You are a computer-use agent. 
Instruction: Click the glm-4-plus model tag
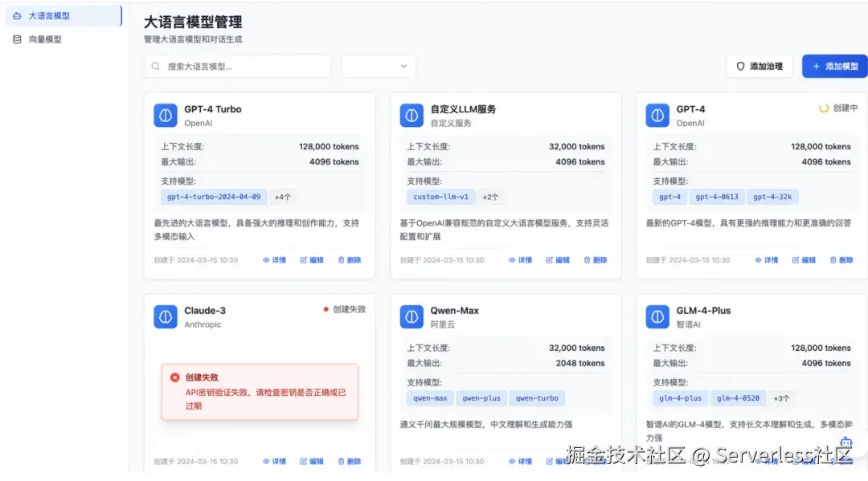[x=681, y=398]
